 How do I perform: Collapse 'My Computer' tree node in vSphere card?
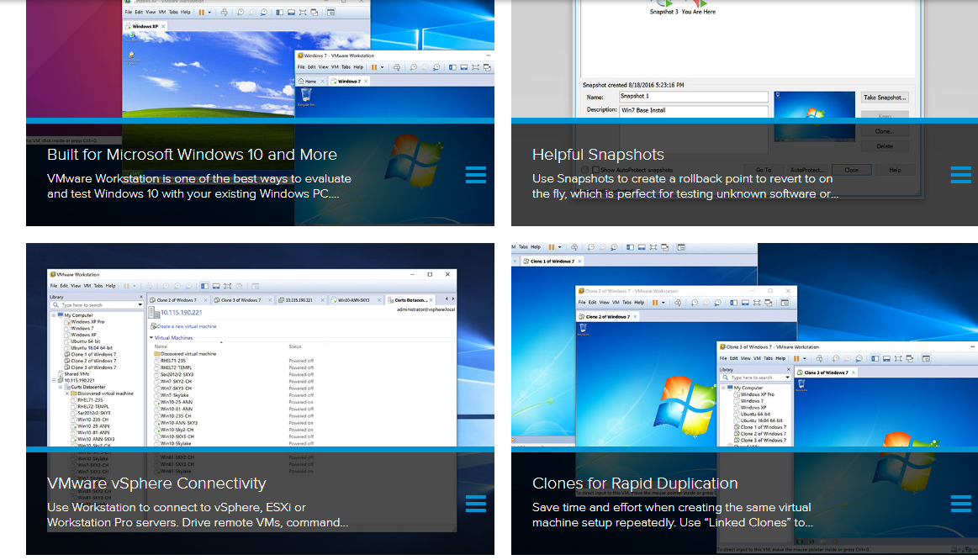tap(54, 315)
